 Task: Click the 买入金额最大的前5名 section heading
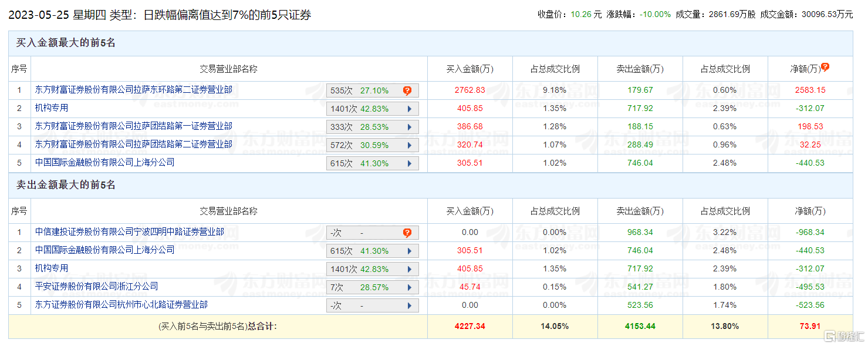(x=66, y=43)
